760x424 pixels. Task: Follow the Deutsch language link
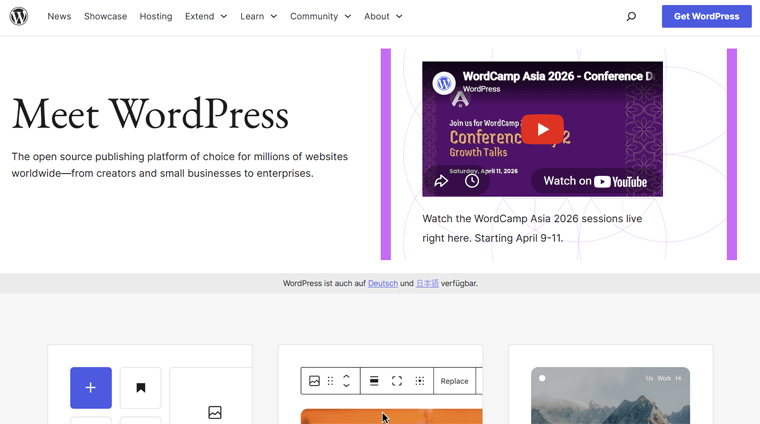click(x=383, y=283)
